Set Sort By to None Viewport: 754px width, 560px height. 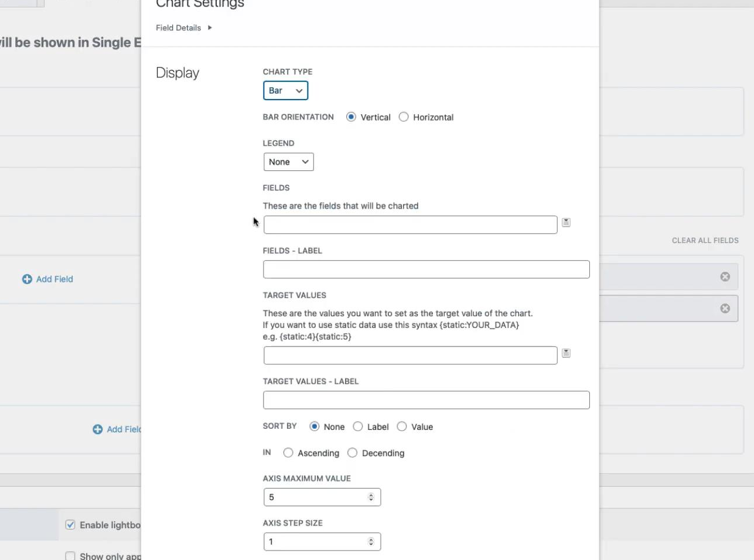click(315, 426)
